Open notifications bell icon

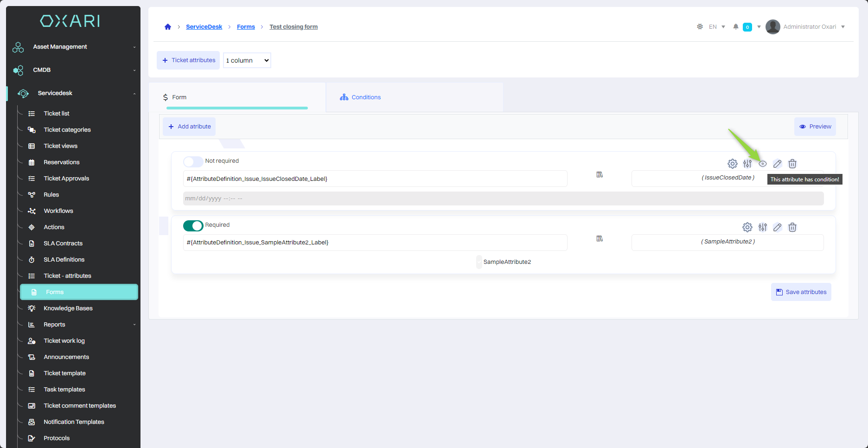click(x=735, y=27)
